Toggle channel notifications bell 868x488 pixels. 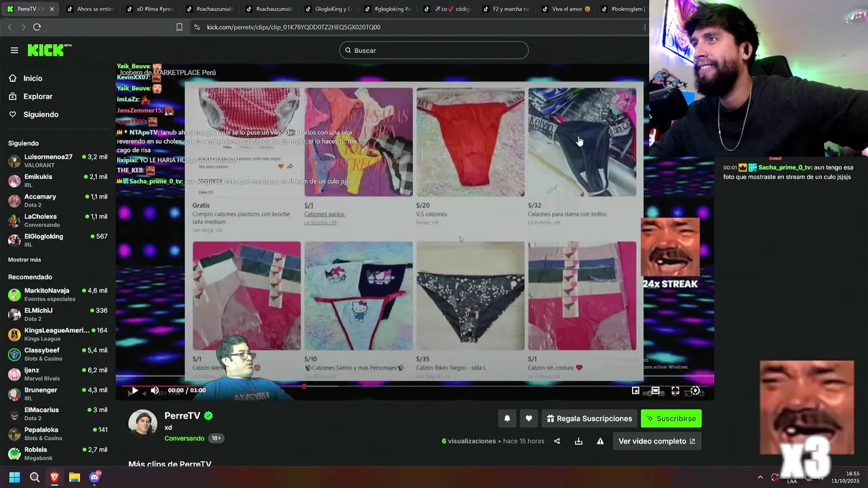tap(507, 419)
